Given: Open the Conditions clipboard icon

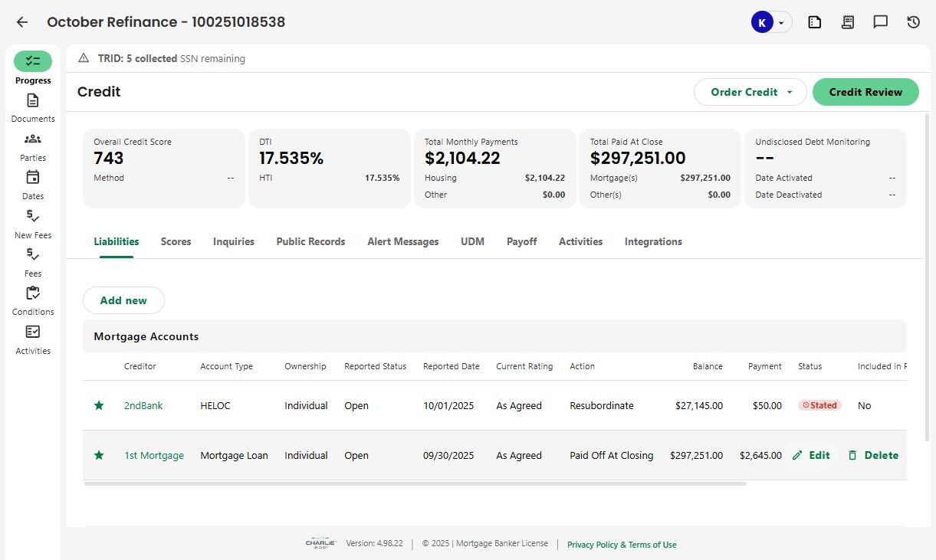Looking at the screenshot, I should pos(32,293).
